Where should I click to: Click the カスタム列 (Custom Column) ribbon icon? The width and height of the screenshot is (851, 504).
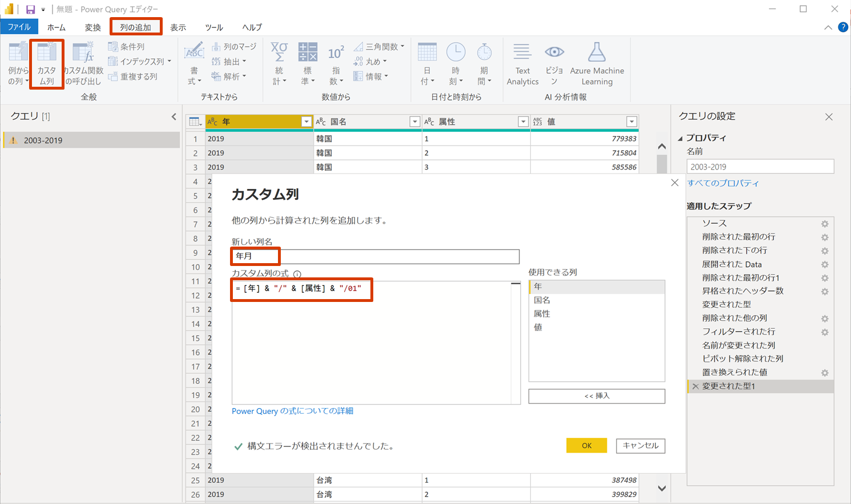pyautogui.click(x=47, y=63)
